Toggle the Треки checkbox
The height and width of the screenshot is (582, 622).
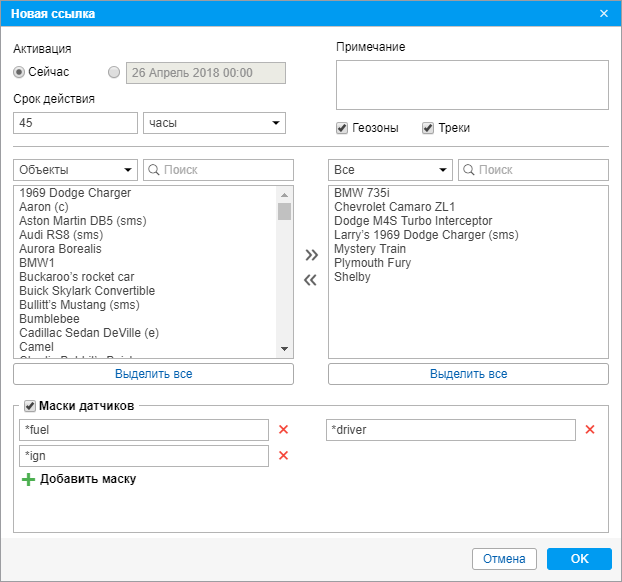tap(428, 128)
